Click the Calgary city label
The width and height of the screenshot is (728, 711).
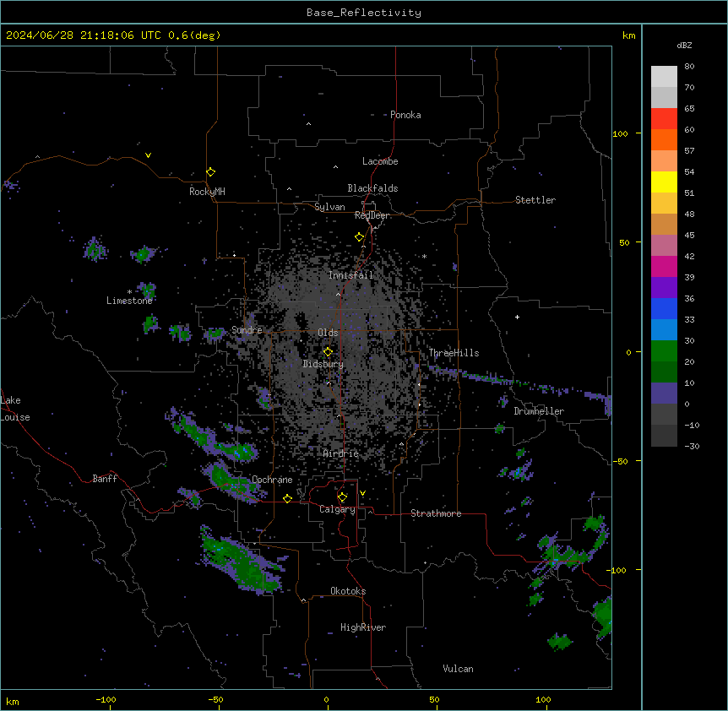tap(338, 509)
